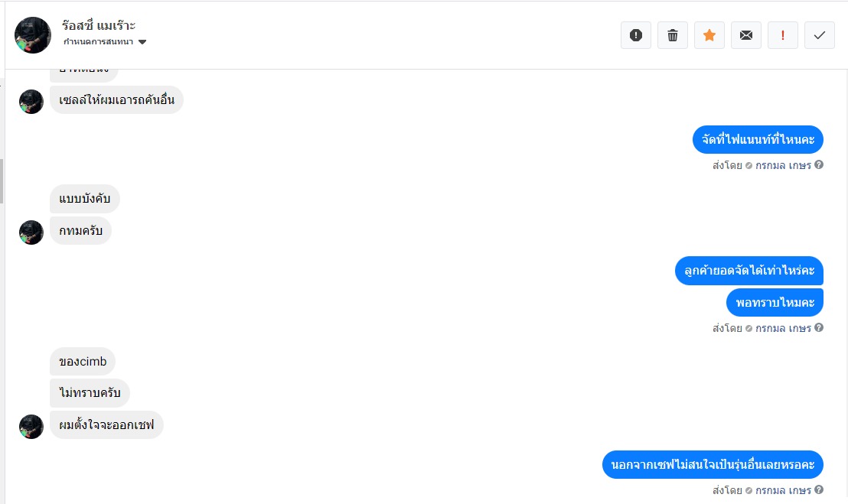Click the orange star icon
Viewport: 848px width, 504px height.
709,35
